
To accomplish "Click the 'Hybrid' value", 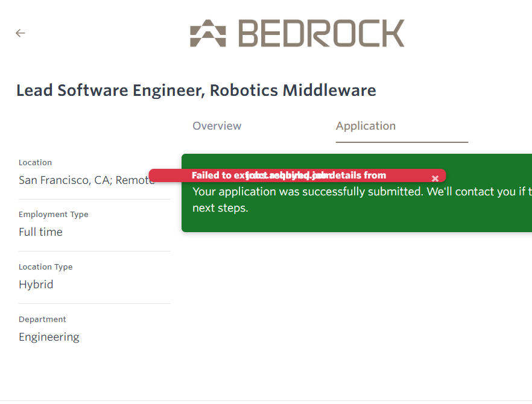I will pyautogui.click(x=36, y=285).
